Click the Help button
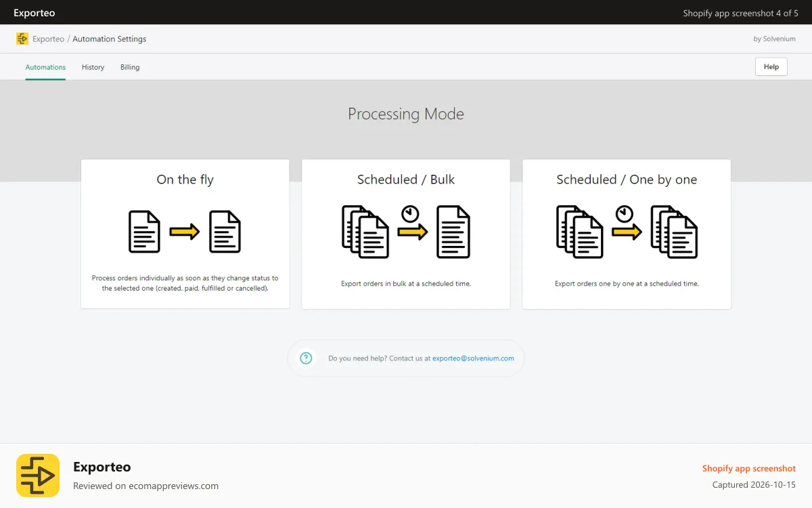Image resolution: width=812 pixels, height=508 pixels. coord(771,66)
